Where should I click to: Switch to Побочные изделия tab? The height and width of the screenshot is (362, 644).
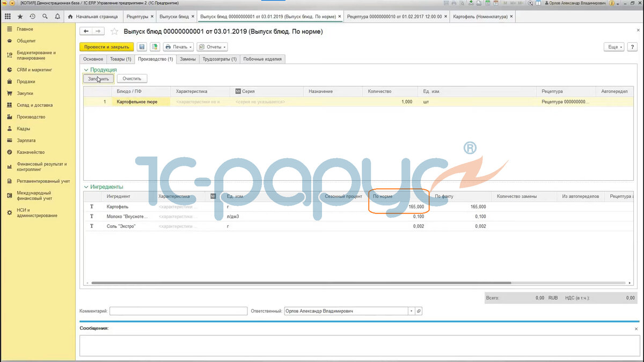262,59
